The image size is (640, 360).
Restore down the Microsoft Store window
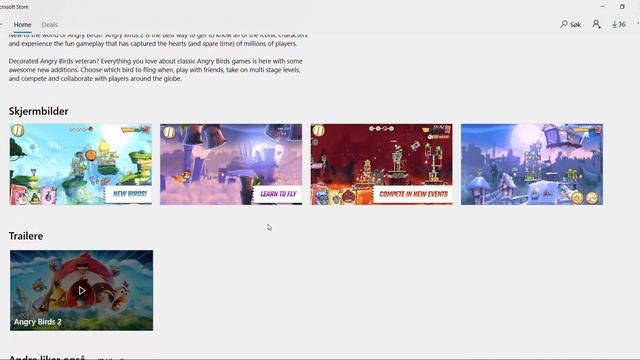coord(622,7)
